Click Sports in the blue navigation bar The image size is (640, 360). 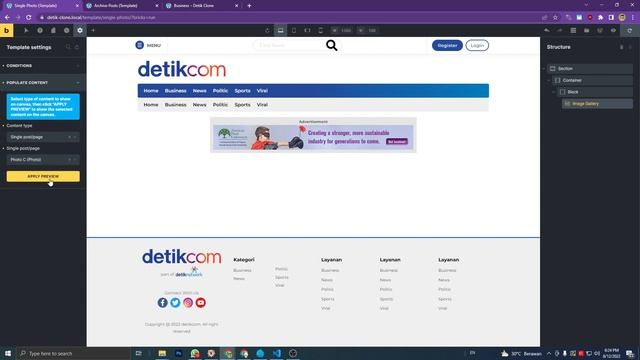tap(242, 91)
